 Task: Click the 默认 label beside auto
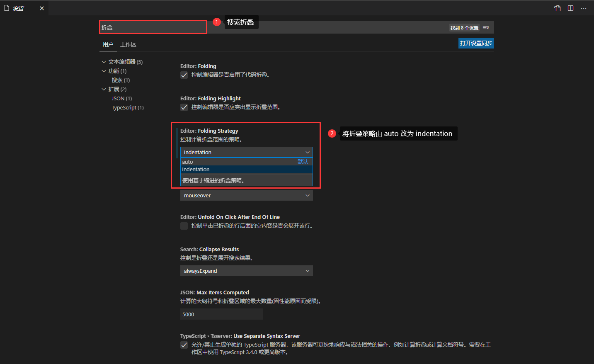[303, 162]
